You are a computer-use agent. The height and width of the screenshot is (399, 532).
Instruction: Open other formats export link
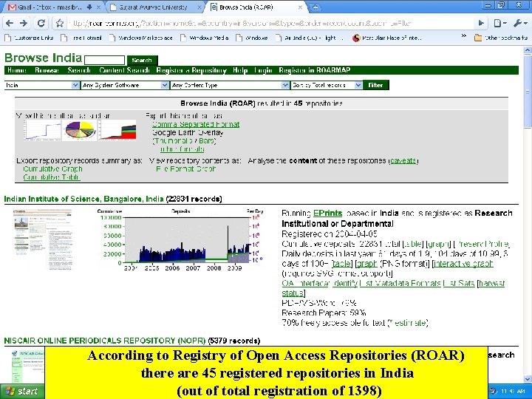(x=182, y=149)
